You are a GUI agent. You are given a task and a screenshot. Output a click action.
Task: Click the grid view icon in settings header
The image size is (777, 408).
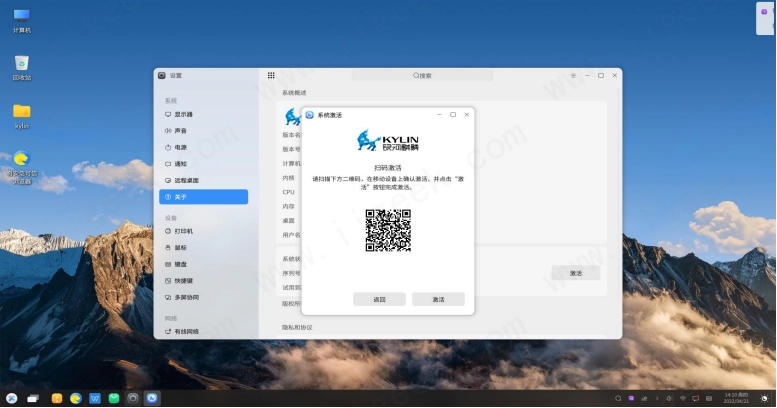pos(271,75)
